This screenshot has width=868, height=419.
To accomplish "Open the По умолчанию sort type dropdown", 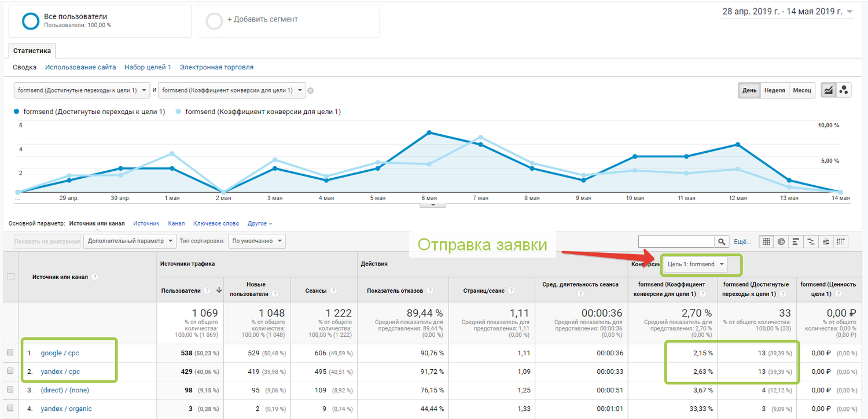I will pyautogui.click(x=256, y=241).
